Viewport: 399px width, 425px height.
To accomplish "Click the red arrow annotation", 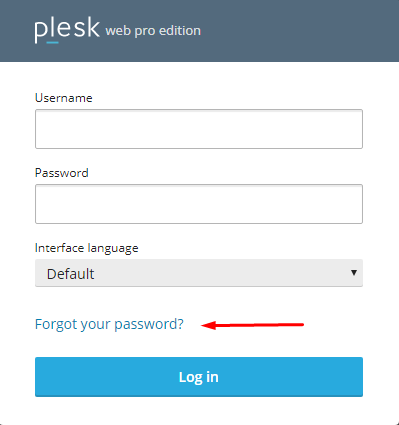I will pyautogui.click(x=253, y=325).
